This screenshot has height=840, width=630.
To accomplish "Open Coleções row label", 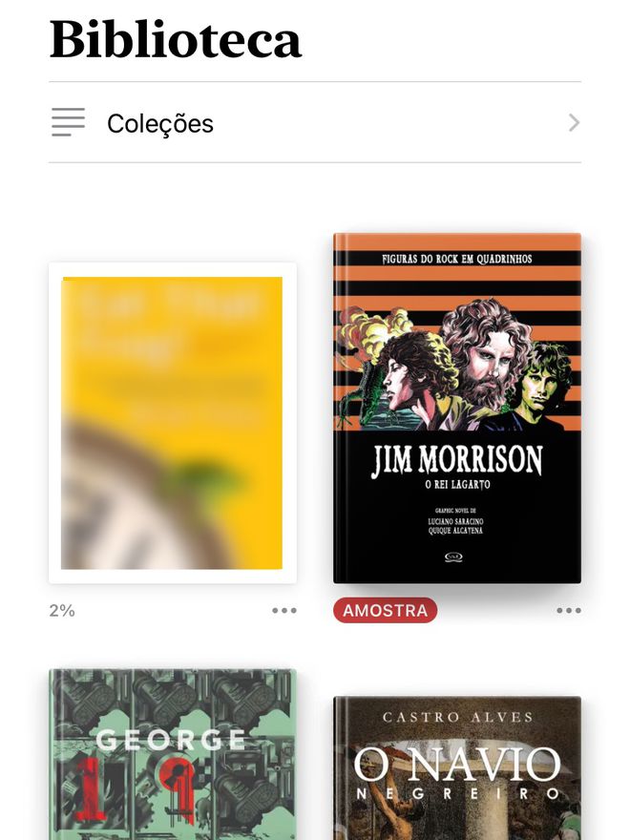I will (x=160, y=124).
